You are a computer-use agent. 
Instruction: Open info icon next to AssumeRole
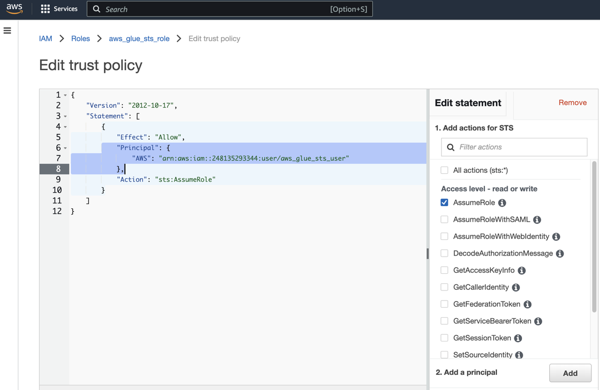pos(502,203)
